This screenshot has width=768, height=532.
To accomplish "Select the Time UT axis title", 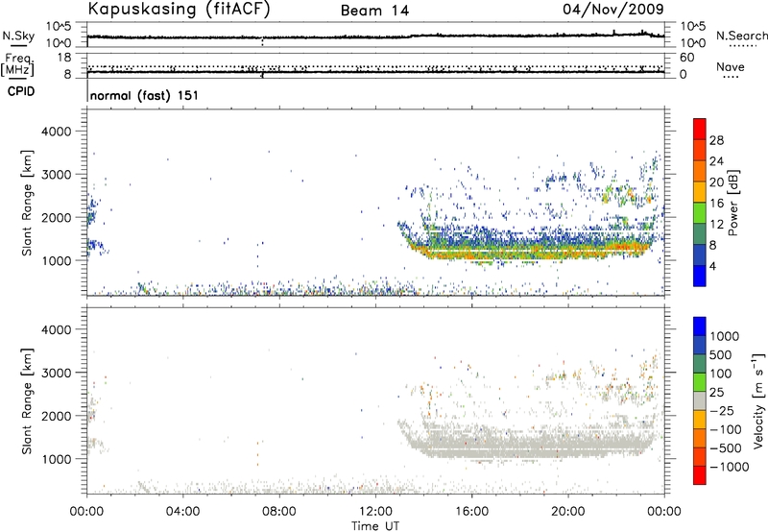I will click(375, 526).
